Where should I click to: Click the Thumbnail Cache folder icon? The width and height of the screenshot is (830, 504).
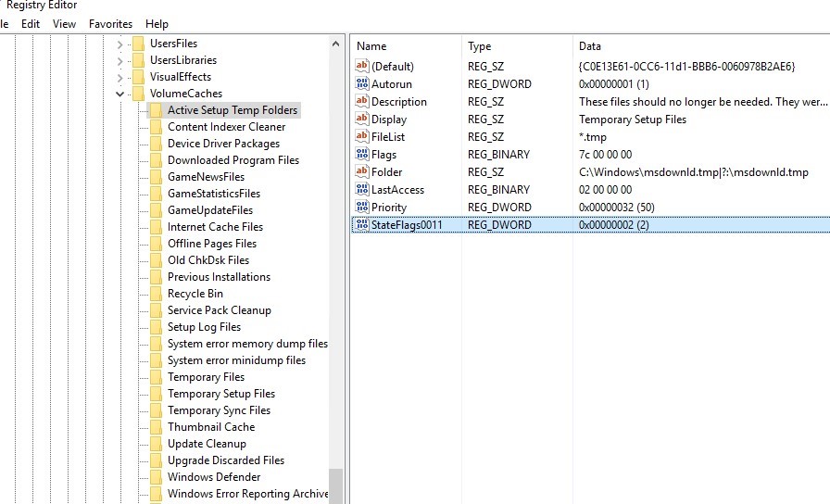point(156,427)
